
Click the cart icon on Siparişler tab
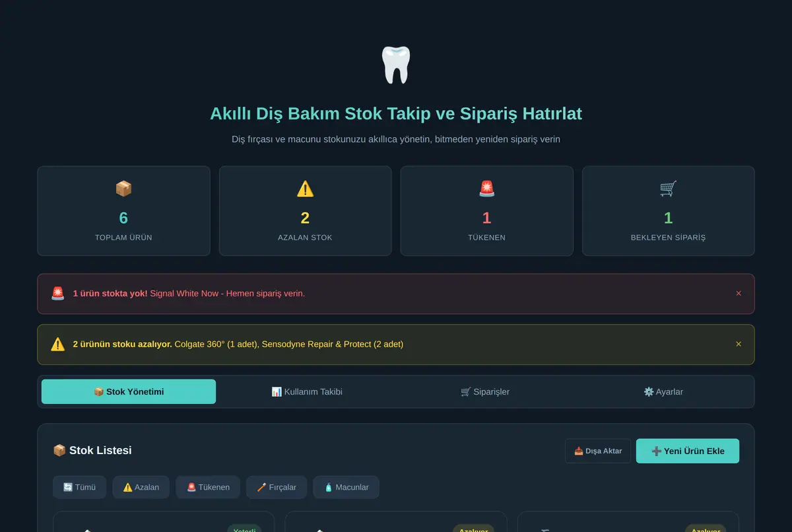click(466, 391)
